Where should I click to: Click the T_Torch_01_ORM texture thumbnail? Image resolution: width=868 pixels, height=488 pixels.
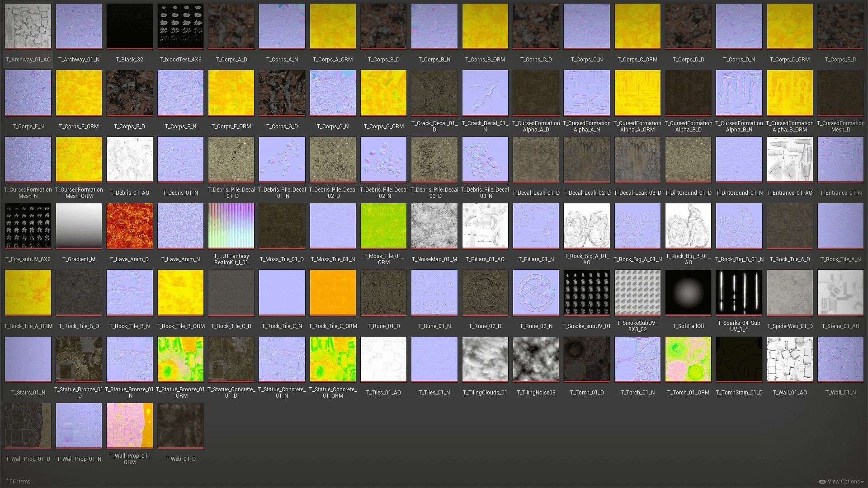pos(688,359)
